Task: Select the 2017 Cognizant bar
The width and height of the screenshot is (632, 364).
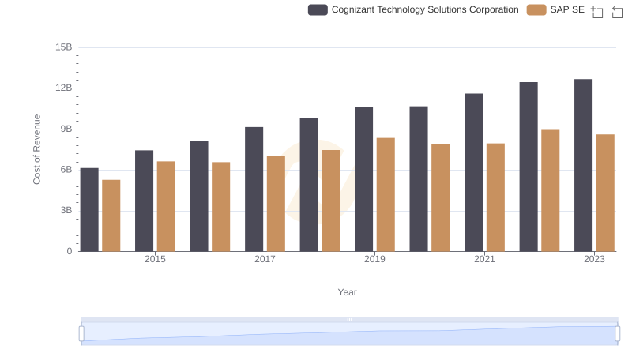Action: coord(254,190)
